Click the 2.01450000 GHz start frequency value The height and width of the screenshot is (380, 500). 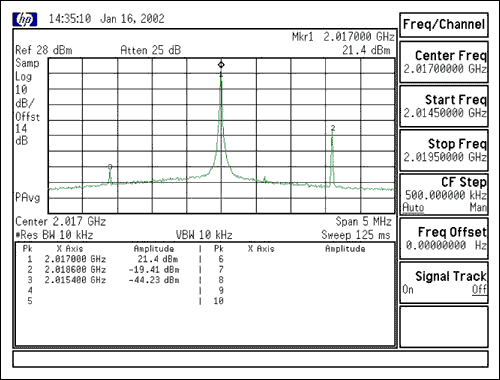[x=445, y=113]
